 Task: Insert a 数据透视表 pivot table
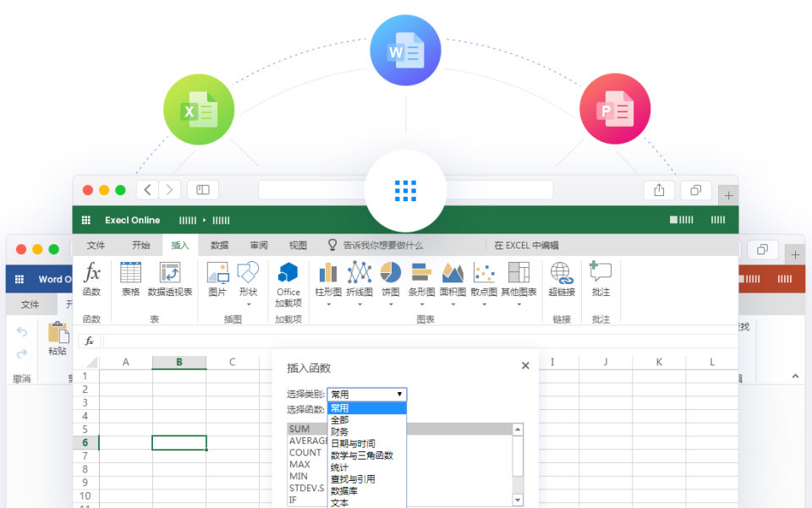click(170, 279)
